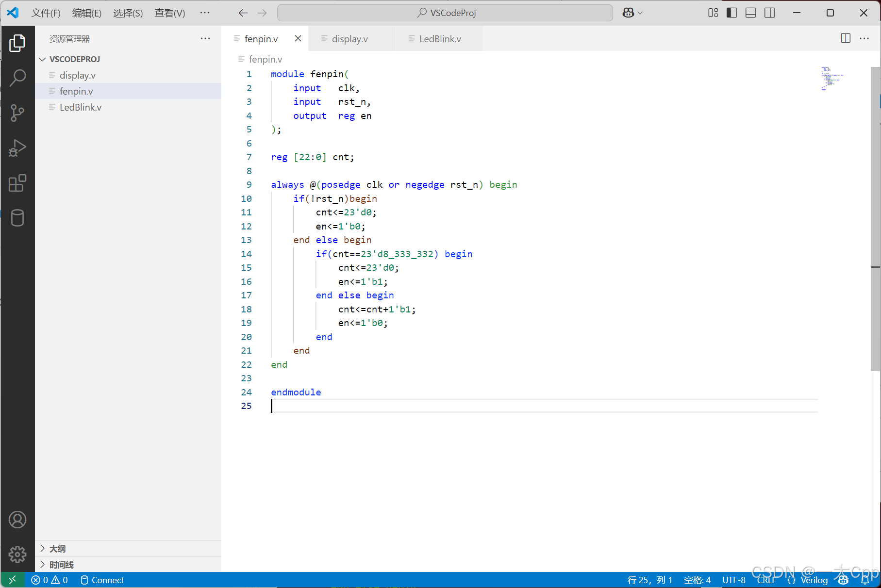Screen dimensions: 881x588
Task: Split the editor to the right
Action: (846, 38)
